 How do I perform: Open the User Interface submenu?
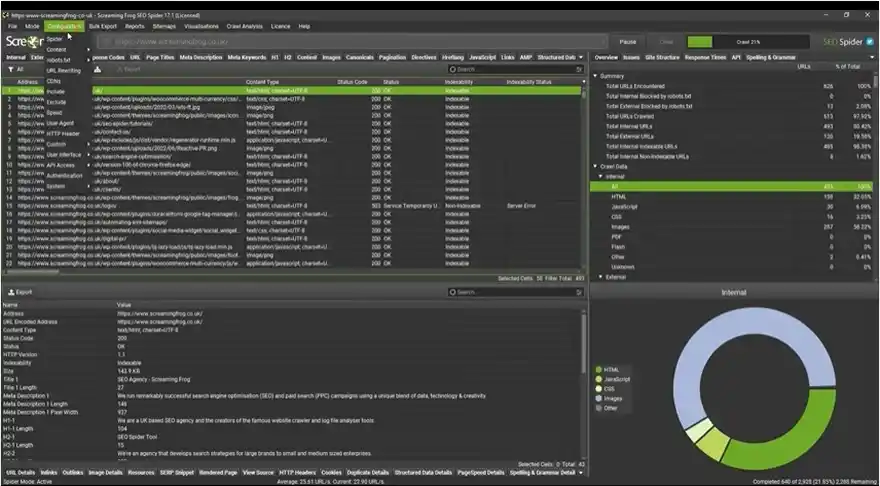click(63, 154)
